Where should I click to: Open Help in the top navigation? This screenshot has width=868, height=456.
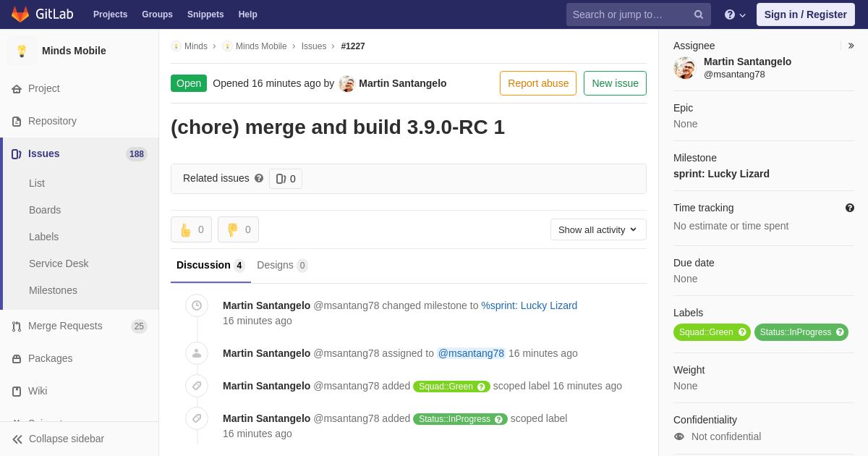(248, 14)
